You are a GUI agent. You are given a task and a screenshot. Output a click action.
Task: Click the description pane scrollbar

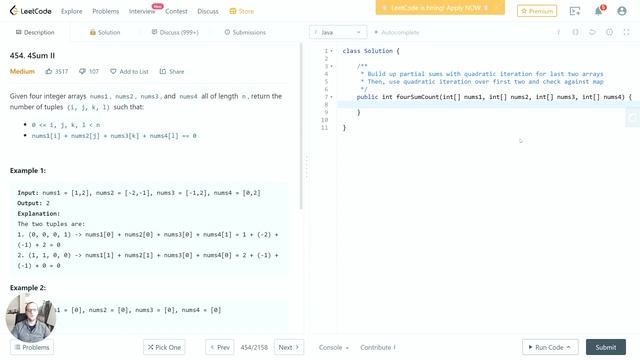coord(302,127)
